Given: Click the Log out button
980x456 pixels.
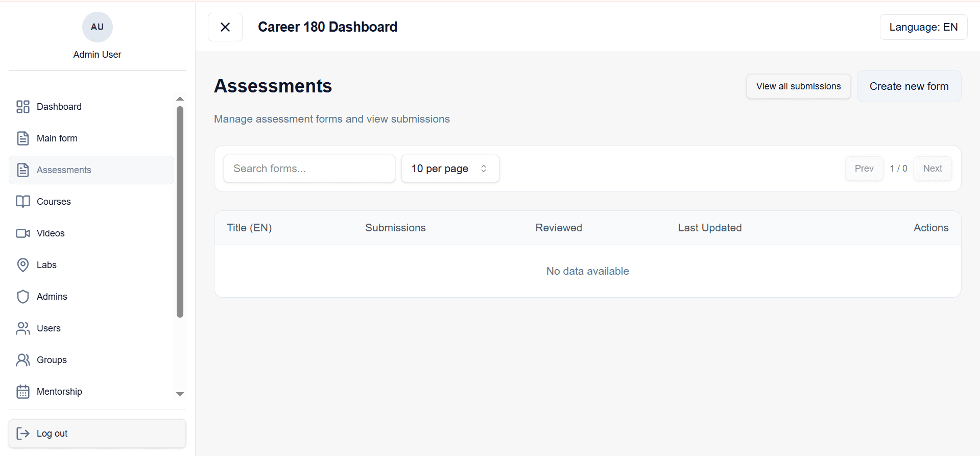Looking at the screenshot, I should point(97,434).
